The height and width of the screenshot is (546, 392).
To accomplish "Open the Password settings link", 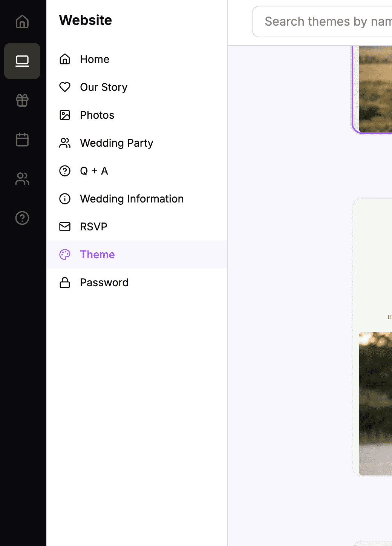I will 104,282.
